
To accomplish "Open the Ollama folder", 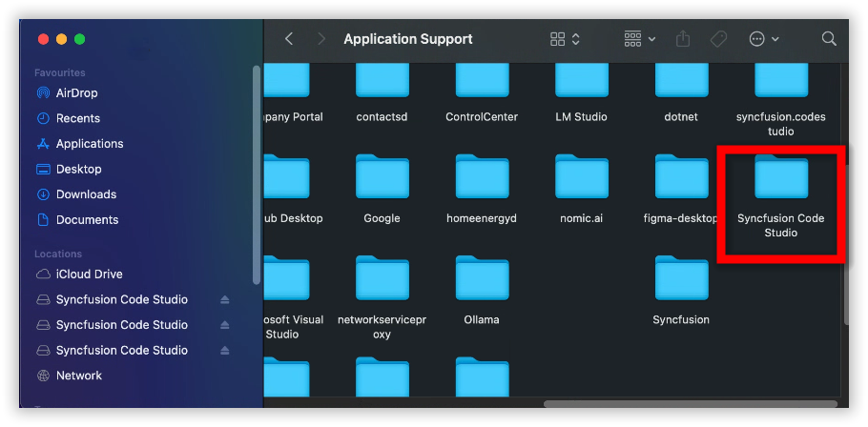I will point(482,279).
